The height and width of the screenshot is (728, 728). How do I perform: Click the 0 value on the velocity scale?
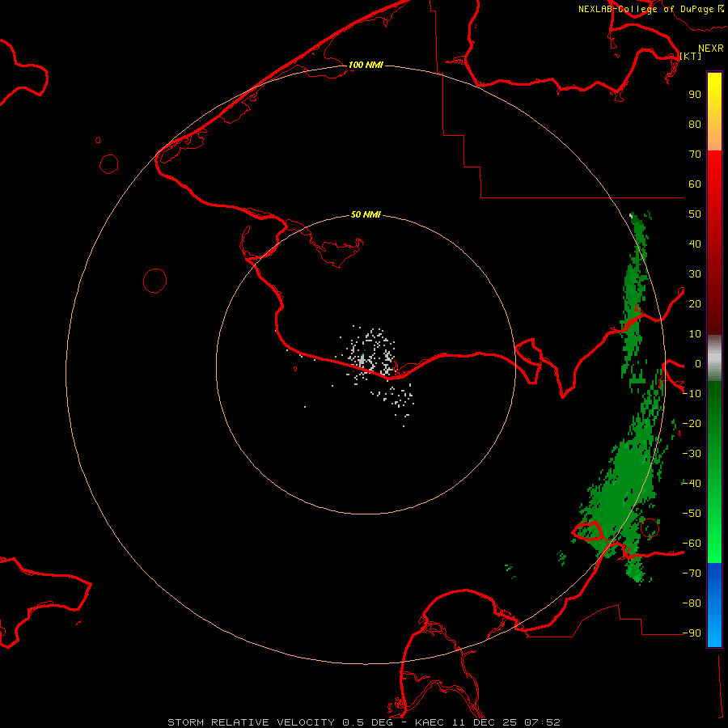tap(698, 363)
